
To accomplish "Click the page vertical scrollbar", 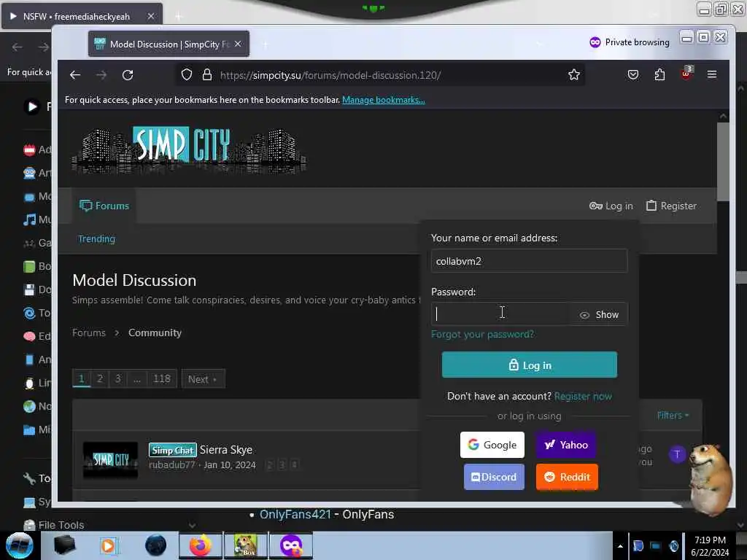I will (x=723, y=162).
